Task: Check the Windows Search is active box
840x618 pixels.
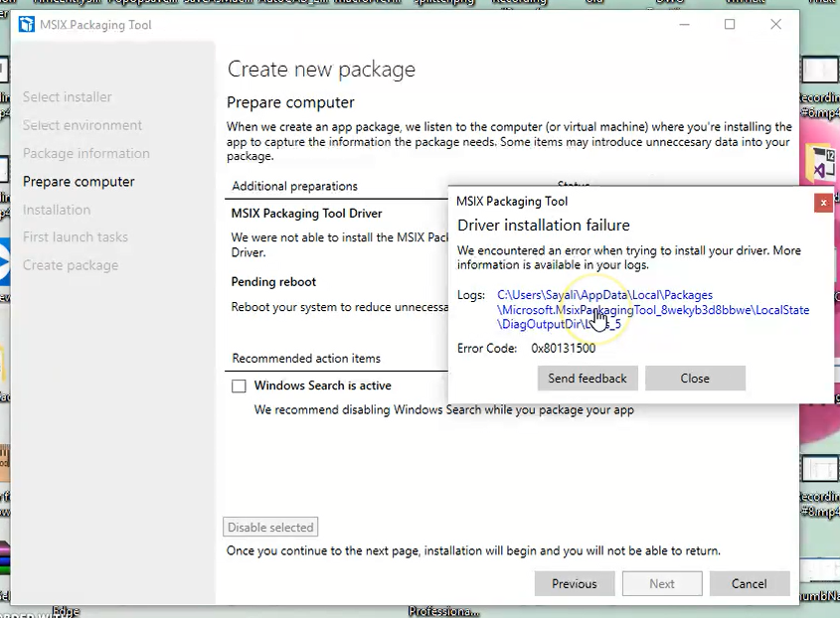Action: coord(239,386)
